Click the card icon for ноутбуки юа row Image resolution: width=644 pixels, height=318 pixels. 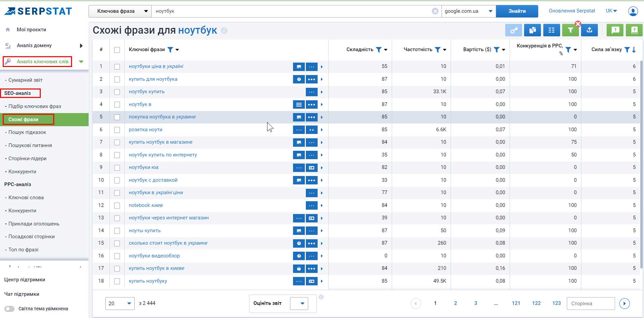point(312,168)
